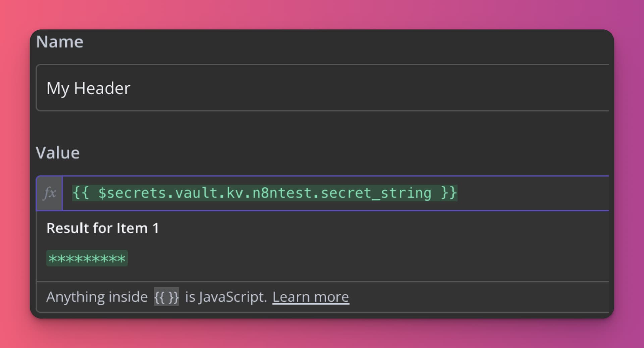Click the closing braces in expression
The height and width of the screenshot is (348, 644).
coord(449,193)
